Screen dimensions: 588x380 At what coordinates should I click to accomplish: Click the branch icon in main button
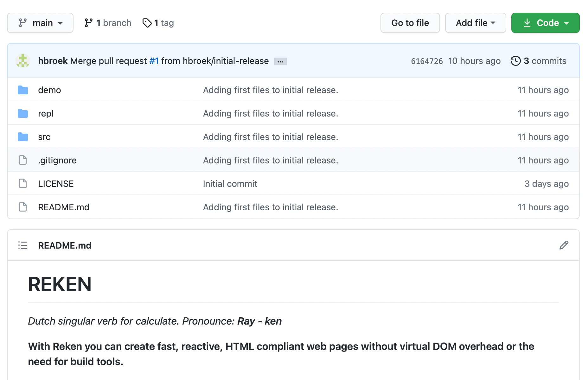pos(23,23)
